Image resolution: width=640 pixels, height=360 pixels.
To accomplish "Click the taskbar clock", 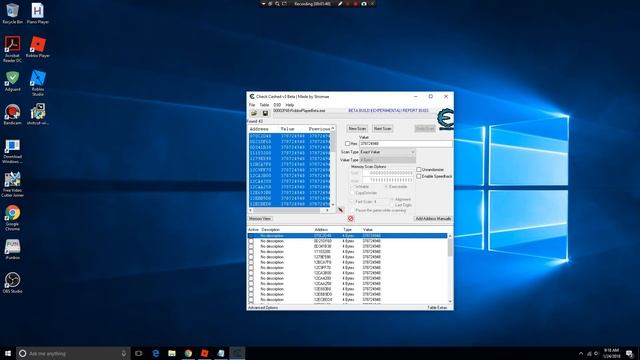I will coord(611,353).
